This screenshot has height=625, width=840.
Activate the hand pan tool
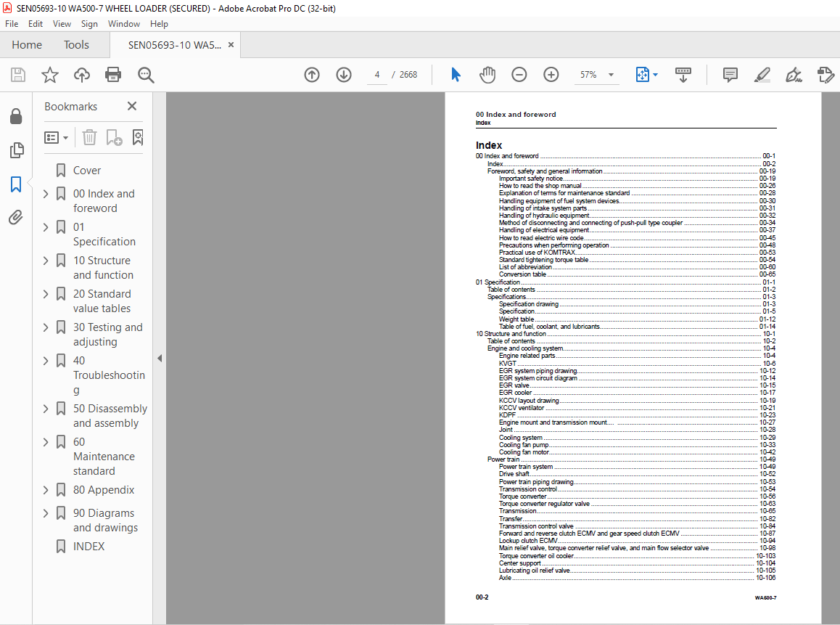pos(487,75)
